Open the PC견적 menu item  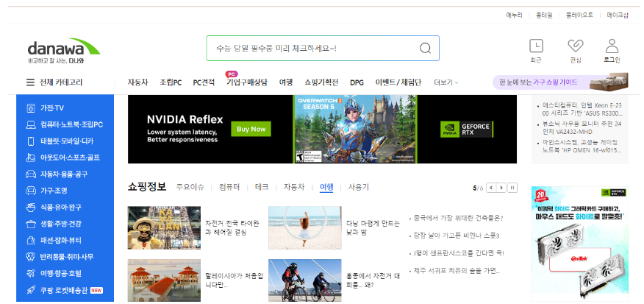click(x=204, y=82)
